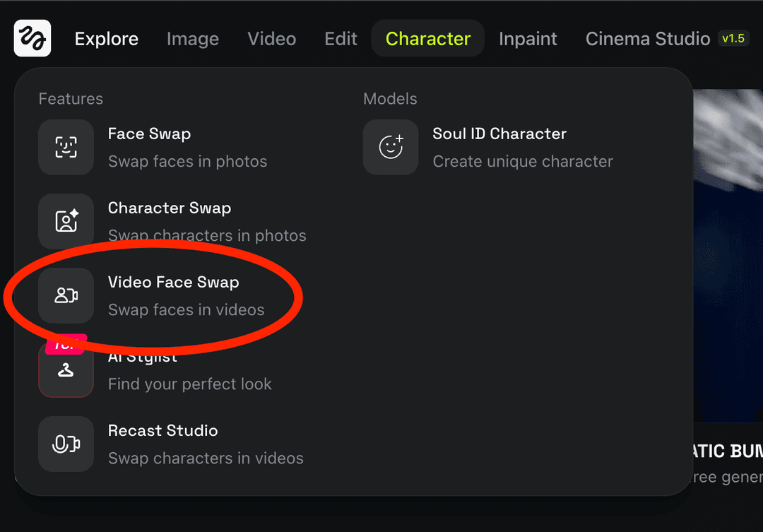Click the AI Stylist hanger icon
The width and height of the screenshot is (763, 532).
[x=66, y=370]
